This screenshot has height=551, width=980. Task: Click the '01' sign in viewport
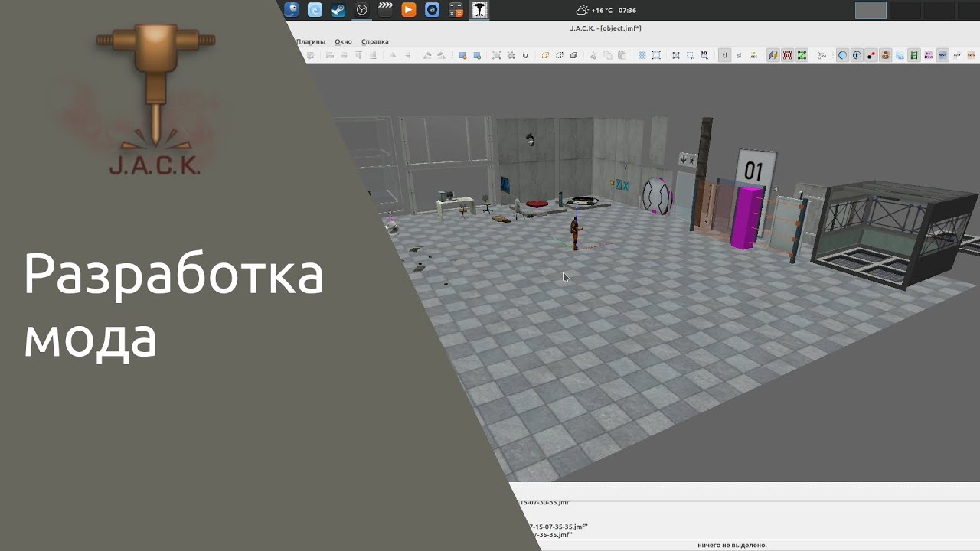[753, 171]
